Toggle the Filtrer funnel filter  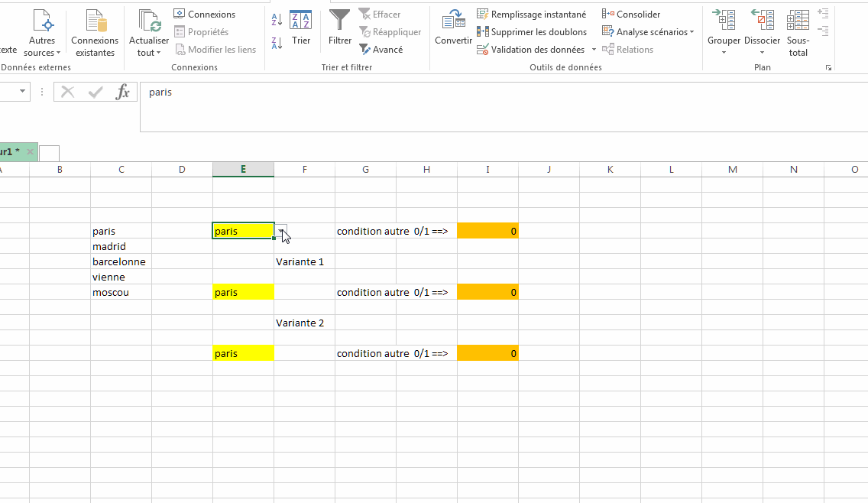point(339,28)
